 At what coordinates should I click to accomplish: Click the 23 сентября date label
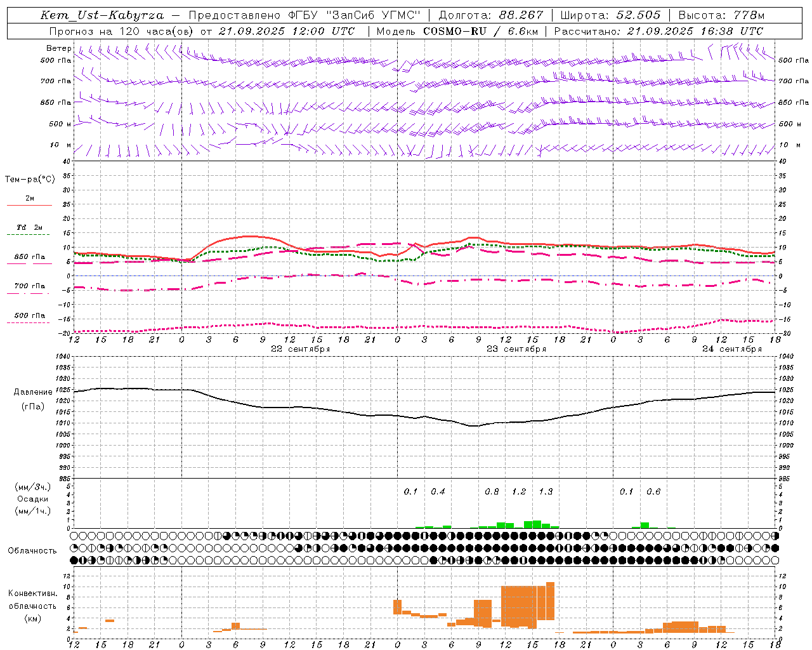pos(516,349)
